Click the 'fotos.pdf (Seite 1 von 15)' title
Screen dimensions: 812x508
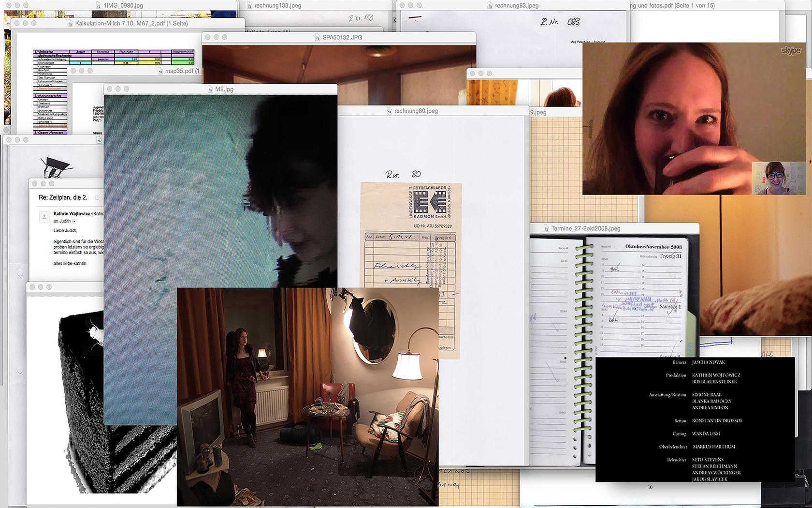(x=682, y=5)
